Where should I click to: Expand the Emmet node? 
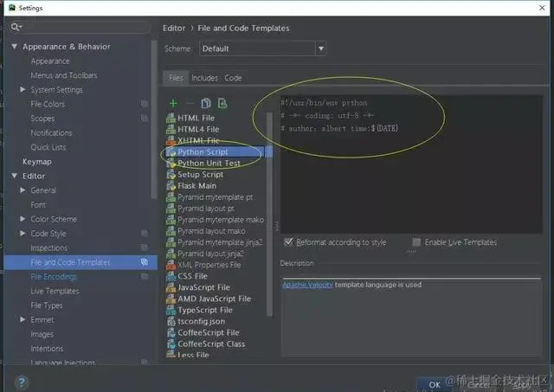(23, 319)
